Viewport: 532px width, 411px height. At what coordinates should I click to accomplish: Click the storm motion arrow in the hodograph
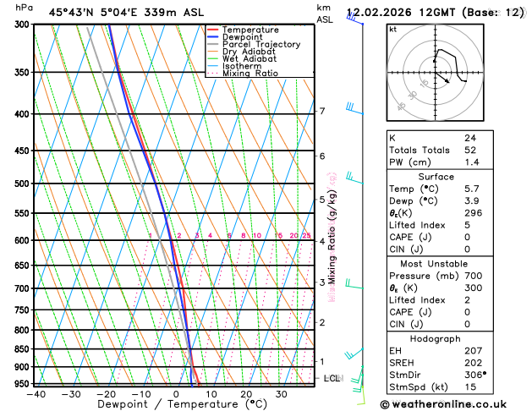point(442,78)
